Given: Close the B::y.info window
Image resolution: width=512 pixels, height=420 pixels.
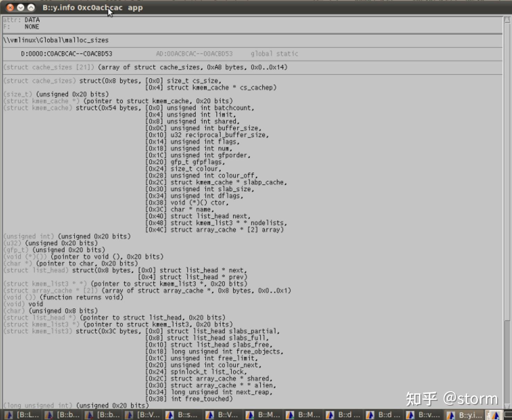Looking at the screenshot, I should coord(10,7).
